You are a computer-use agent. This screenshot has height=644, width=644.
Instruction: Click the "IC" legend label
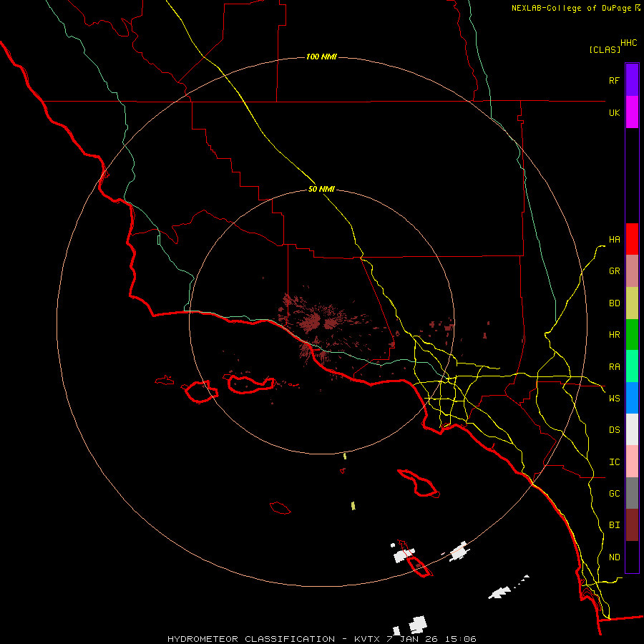pos(614,462)
